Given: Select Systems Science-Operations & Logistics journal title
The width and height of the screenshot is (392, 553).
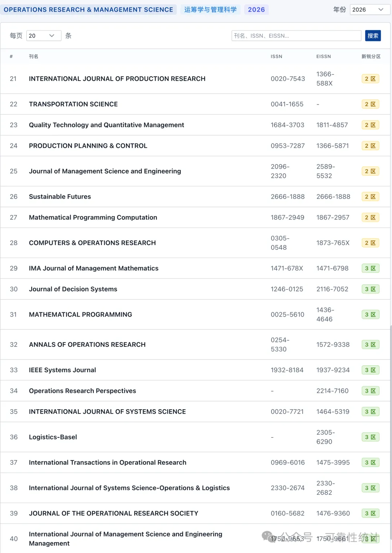Looking at the screenshot, I should pos(129,488).
